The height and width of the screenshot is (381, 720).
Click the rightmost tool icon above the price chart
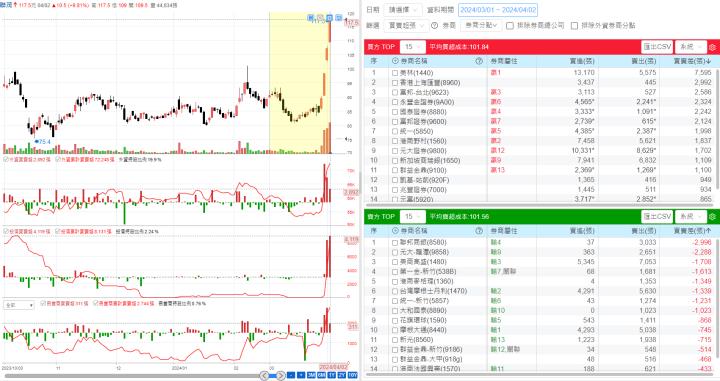click(x=338, y=18)
